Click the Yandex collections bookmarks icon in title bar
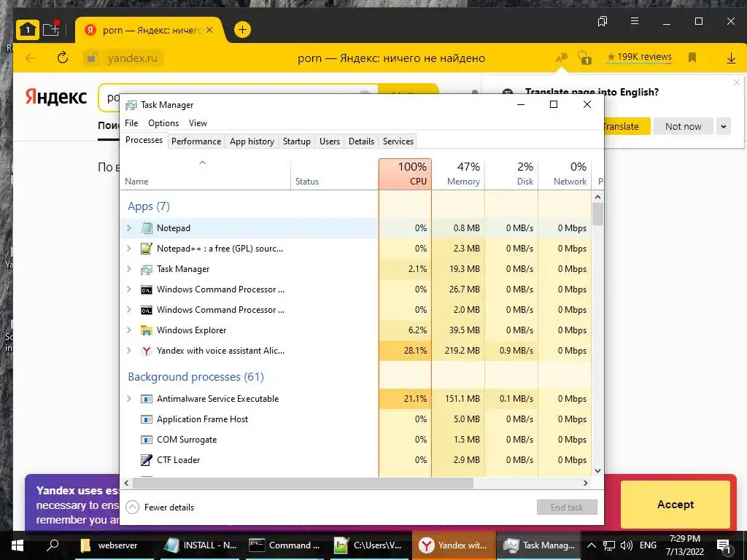This screenshot has height=560, width=747. (x=603, y=21)
